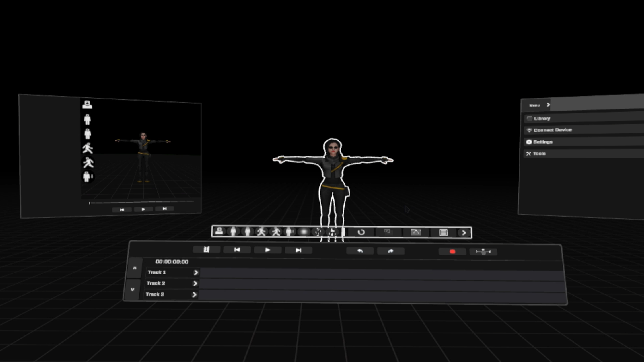644x362 pixels.
Task: Open Connect Device in the menu
Action: pos(552,130)
